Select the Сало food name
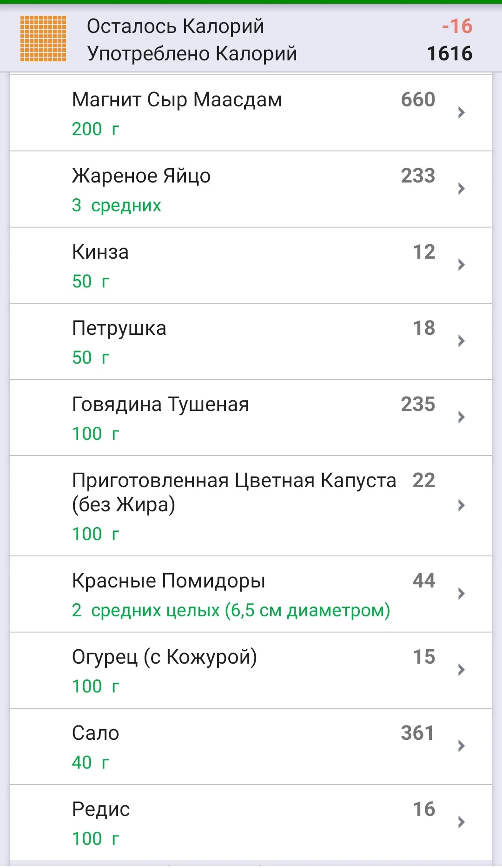Image resolution: width=502 pixels, height=868 pixels. [x=96, y=733]
